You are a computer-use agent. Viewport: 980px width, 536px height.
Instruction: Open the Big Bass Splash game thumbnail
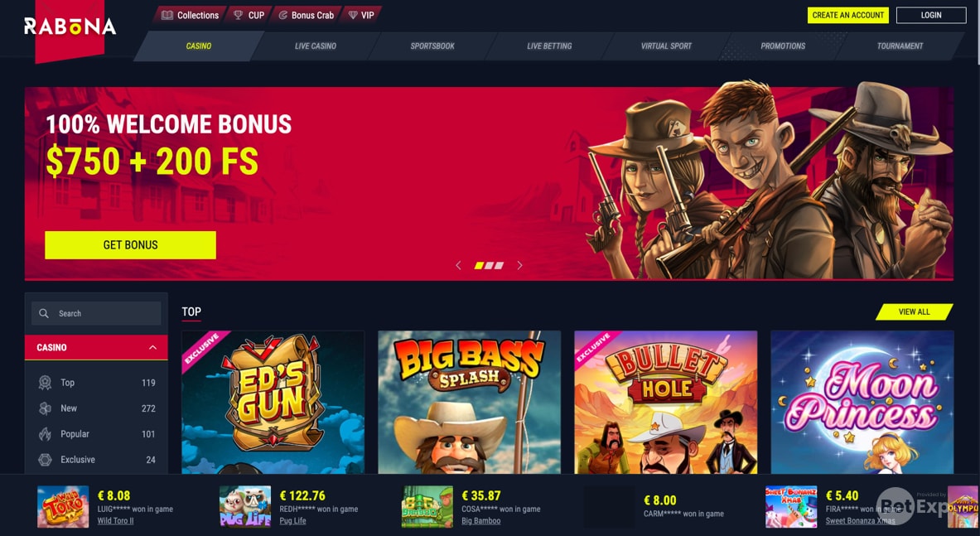(x=470, y=403)
